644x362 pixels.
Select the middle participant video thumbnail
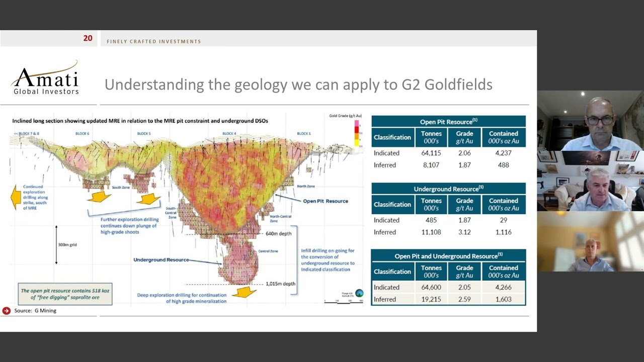tap(590, 181)
